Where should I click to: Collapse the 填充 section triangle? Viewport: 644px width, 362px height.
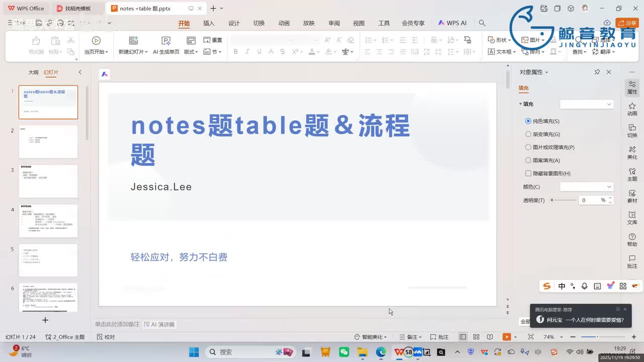click(521, 104)
